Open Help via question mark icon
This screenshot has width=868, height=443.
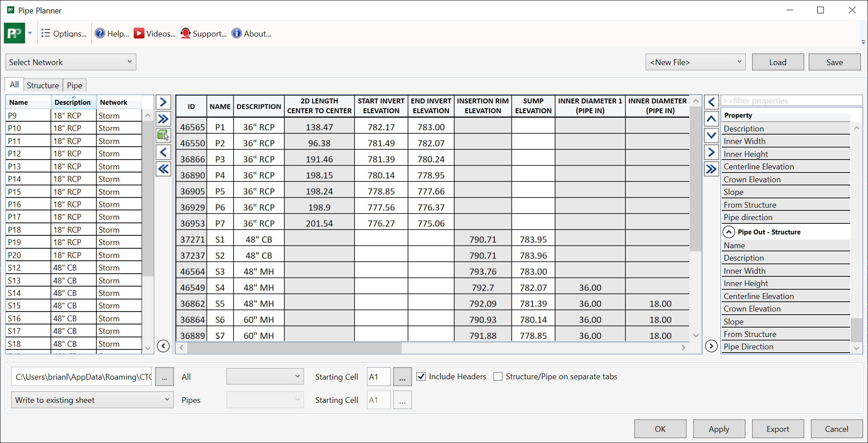pos(100,33)
